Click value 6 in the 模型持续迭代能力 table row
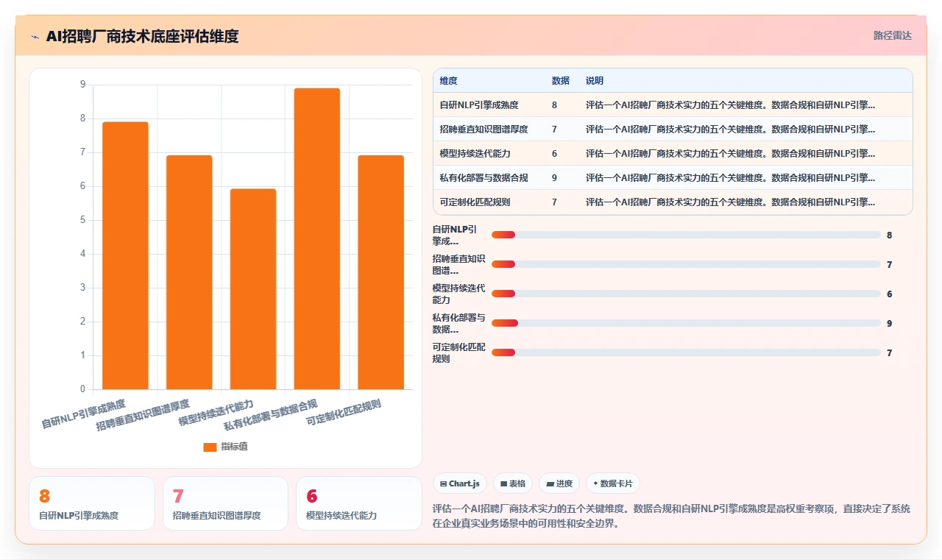This screenshot has width=942, height=560. coord(554,154)
